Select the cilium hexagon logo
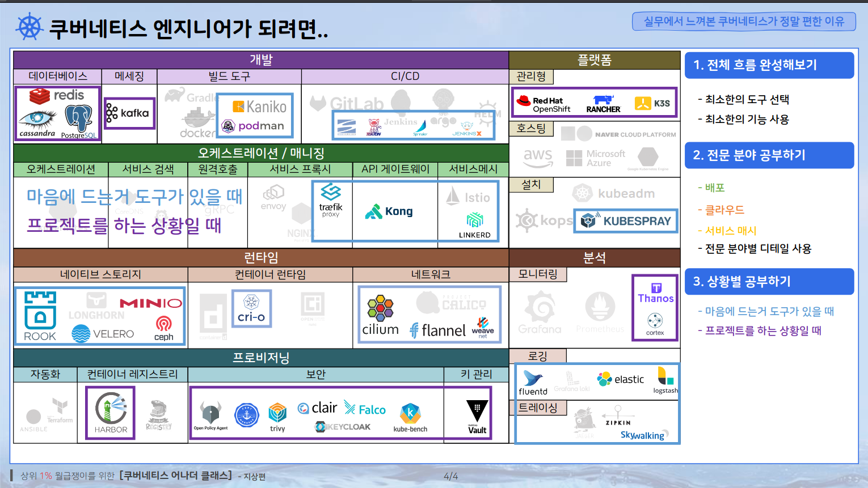Image resolution: width=868 pixels, height=488 pixels. click(380, 315)
